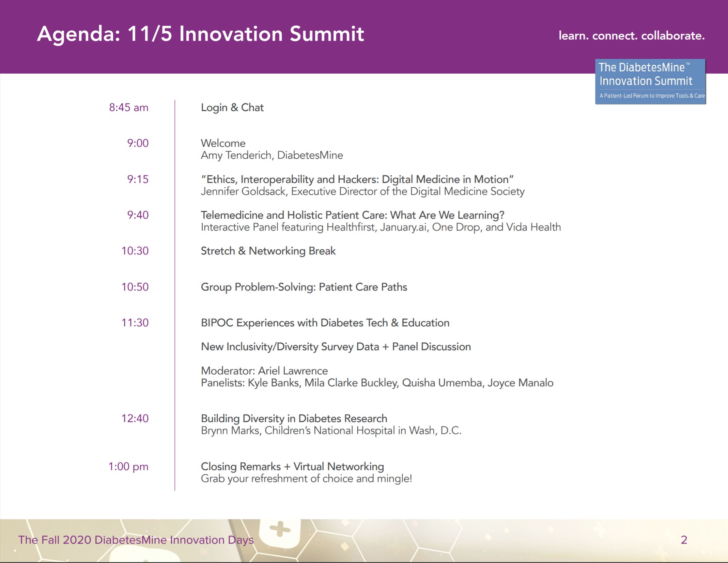
Task: Click Closing Remarks + Virtual Networking item
Action: click(292, 466)
